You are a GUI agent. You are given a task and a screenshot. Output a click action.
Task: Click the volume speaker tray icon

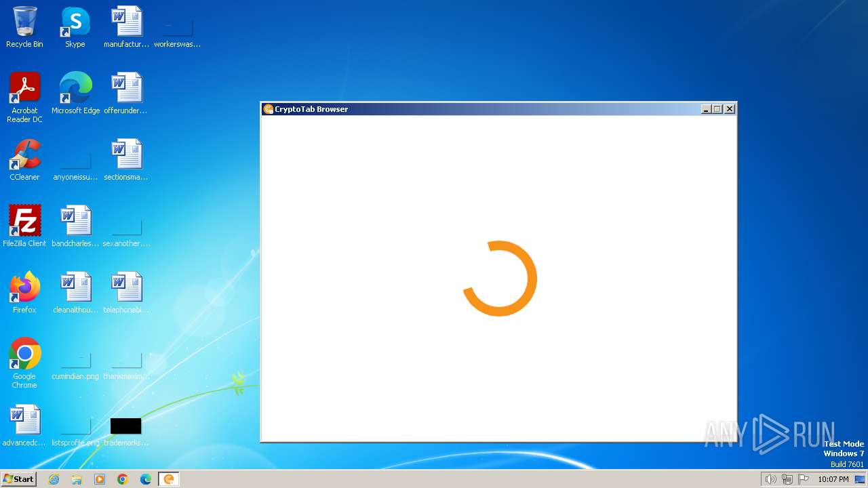[770, 479]
